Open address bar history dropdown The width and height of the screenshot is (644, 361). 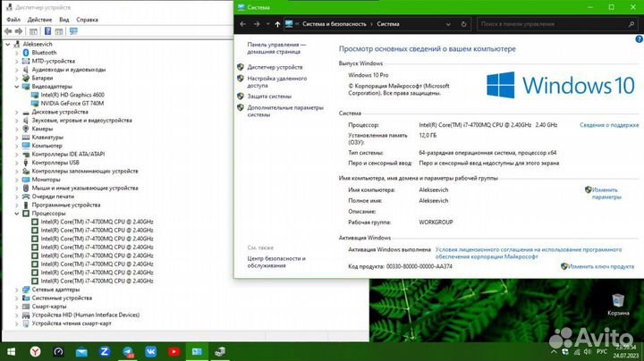448,24
